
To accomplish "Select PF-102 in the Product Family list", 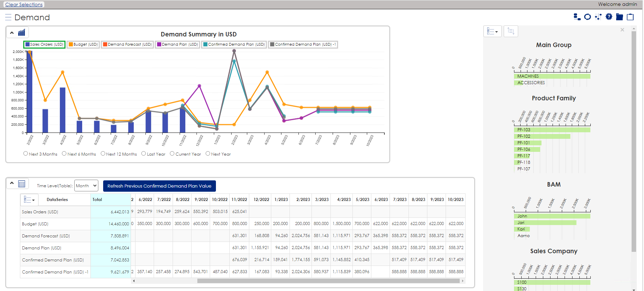I will click(542, 136).
